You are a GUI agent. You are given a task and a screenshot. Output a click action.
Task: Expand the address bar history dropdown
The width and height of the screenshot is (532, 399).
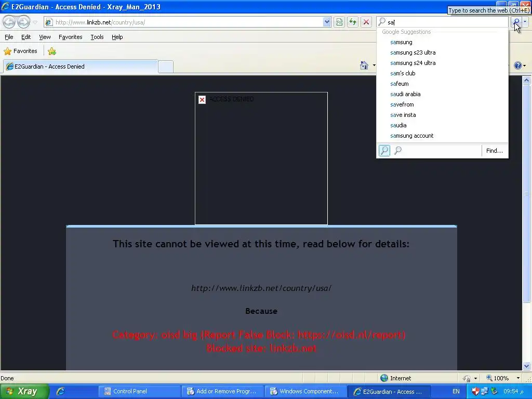[x=327, y=22]
